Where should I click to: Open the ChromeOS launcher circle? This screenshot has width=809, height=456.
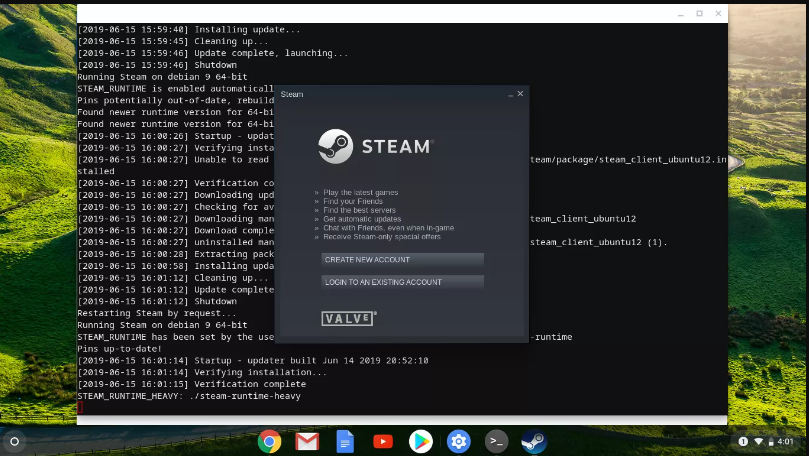(x=14, y=442)
